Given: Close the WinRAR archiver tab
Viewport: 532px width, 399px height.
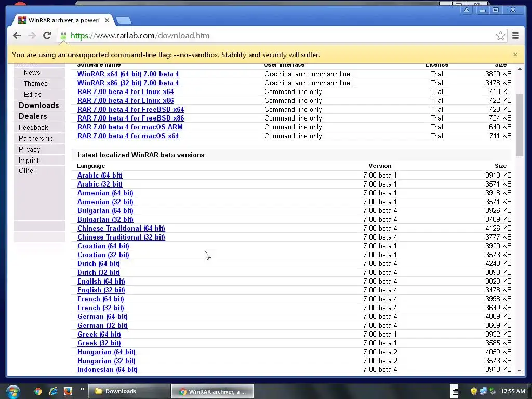Looking at the screenshot, I should [x=107, y=20].
